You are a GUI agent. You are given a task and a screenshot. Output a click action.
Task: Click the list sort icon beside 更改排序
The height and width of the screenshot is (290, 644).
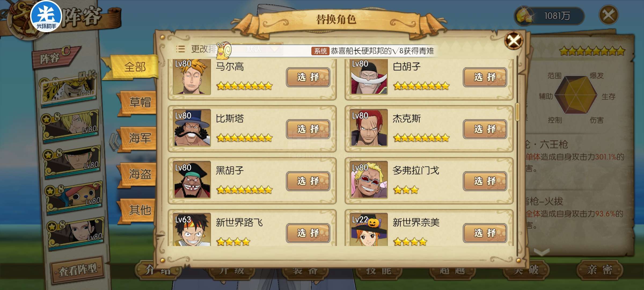coord(180,49)
